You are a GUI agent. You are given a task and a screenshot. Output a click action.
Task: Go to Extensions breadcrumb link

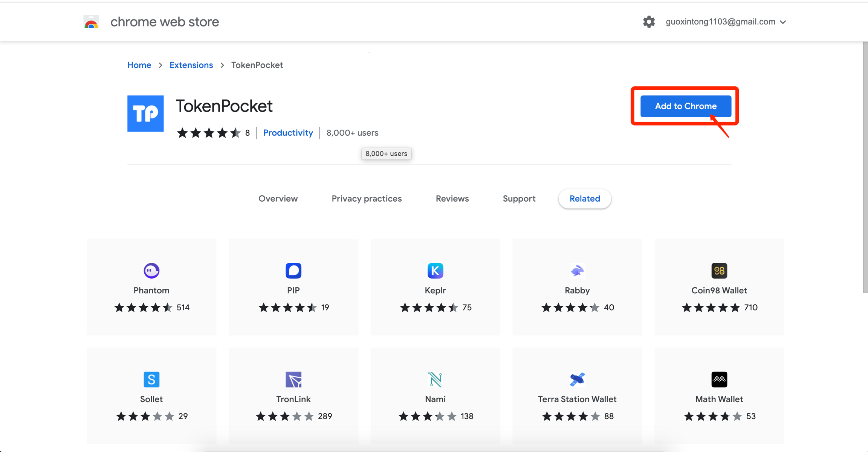tap(191, 65)
